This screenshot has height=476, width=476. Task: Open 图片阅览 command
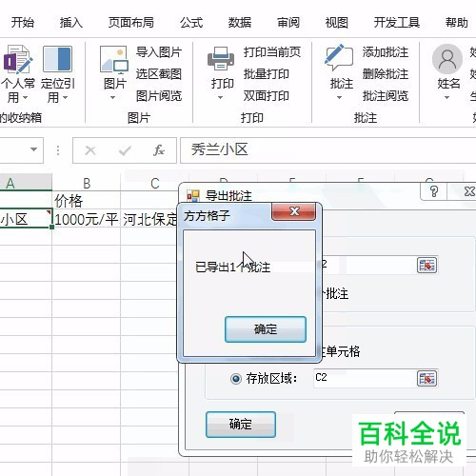(x=159, y=96)
